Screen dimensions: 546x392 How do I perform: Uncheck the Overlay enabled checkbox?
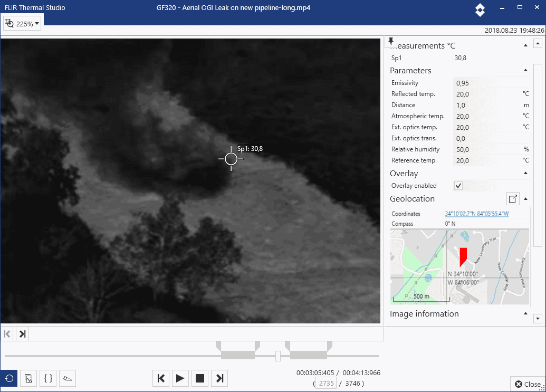click(x=458, y=186)
